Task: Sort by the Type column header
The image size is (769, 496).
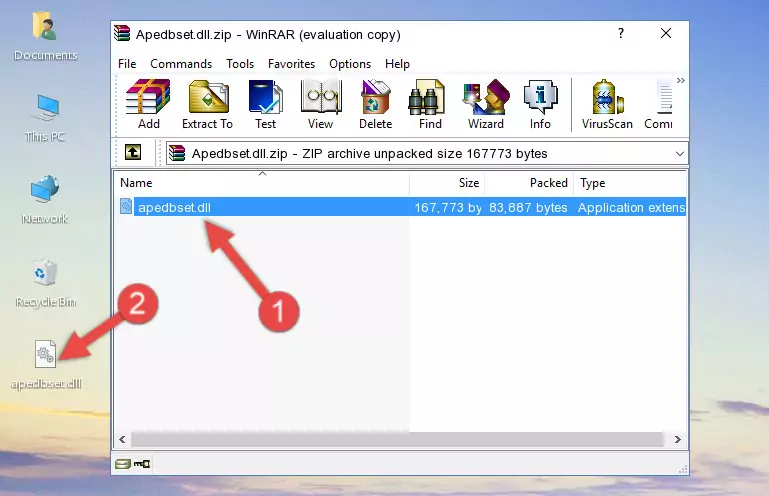Action: (630, 183)
